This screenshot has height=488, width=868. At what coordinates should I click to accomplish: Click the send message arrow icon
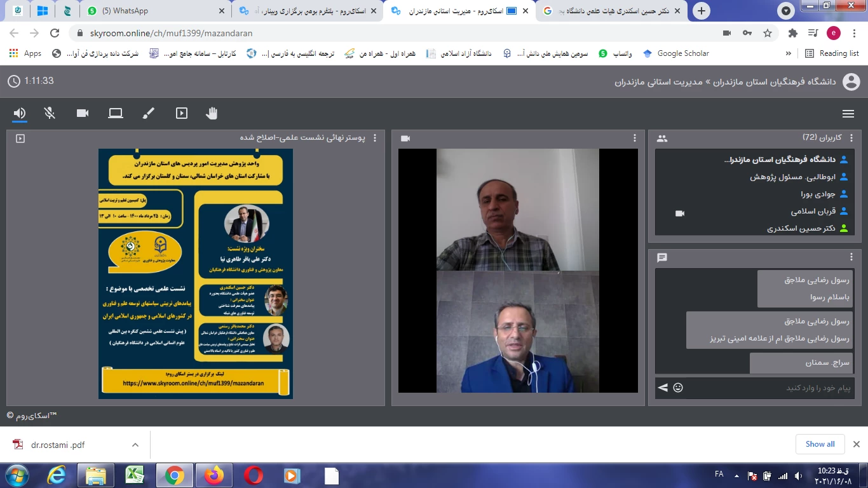(663, 388)
